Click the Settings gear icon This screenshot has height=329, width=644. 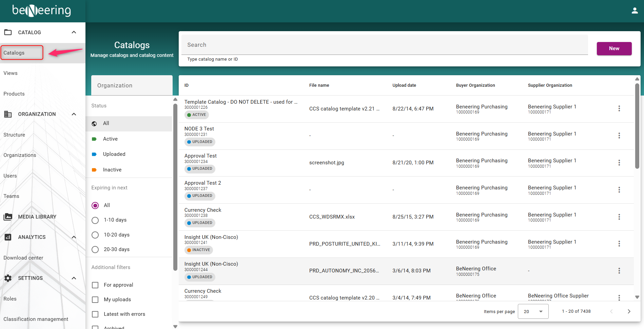pos(8,278)
